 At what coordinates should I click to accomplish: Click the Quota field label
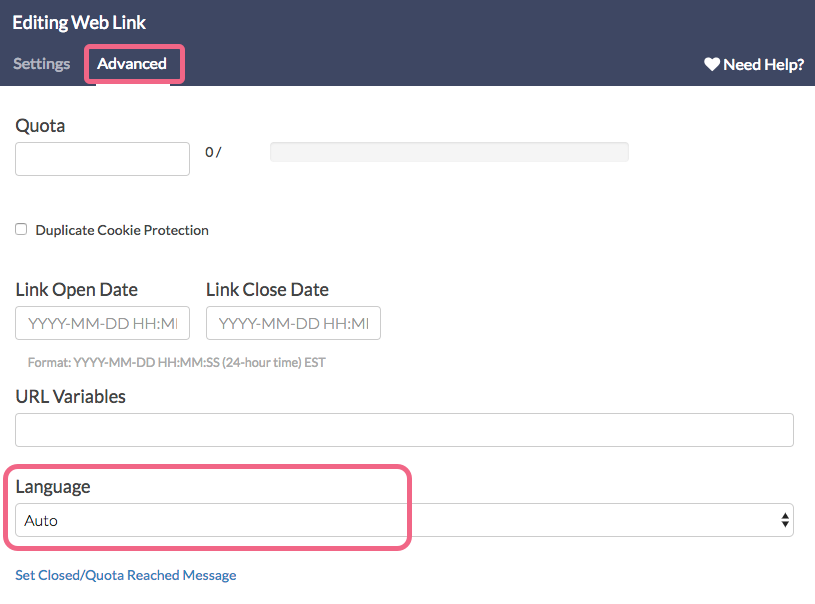[41, 126]
